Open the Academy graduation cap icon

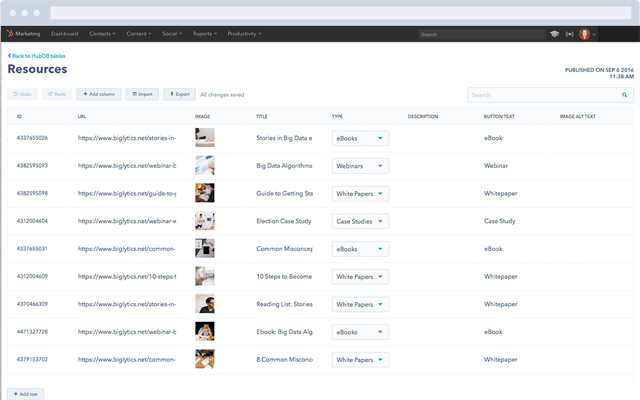554,34
